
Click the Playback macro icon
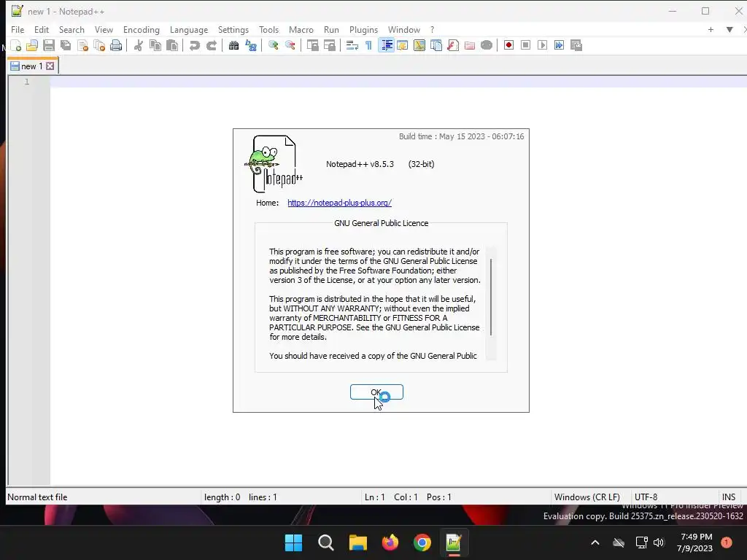pos(542,45)
